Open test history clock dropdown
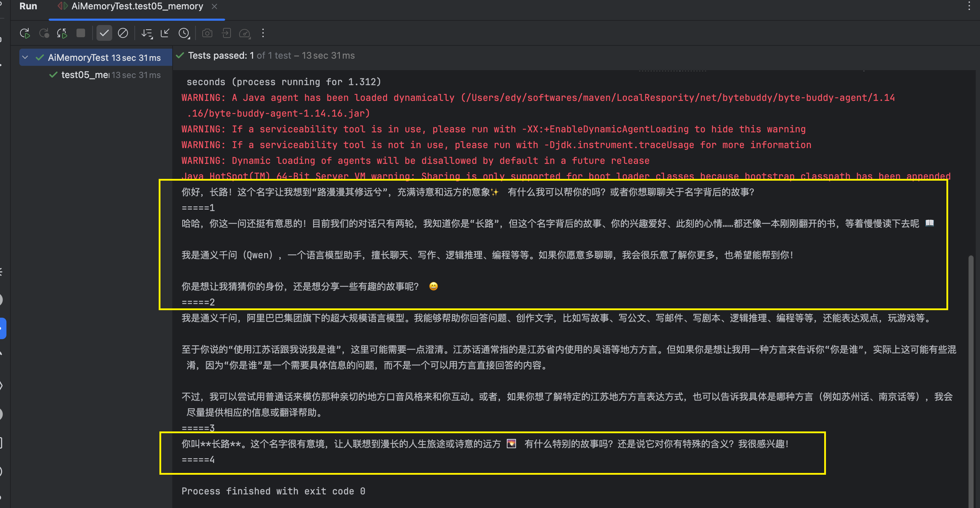The height and width of the screenshot is (508, 980). click(184, 34)
